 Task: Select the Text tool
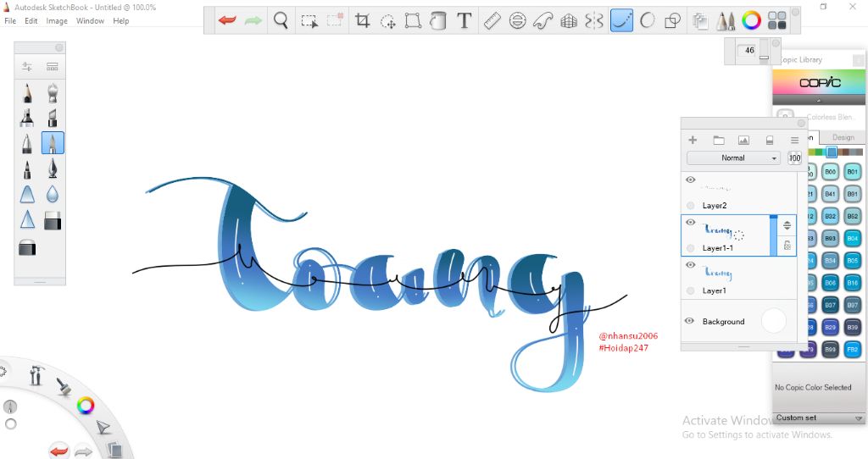click(464, 21)
